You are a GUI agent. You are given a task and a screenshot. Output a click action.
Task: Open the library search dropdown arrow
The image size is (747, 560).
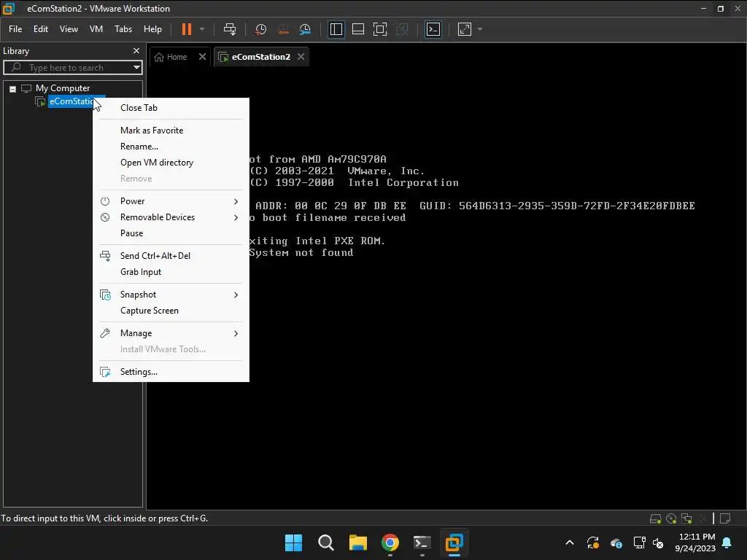pos(136,68)
